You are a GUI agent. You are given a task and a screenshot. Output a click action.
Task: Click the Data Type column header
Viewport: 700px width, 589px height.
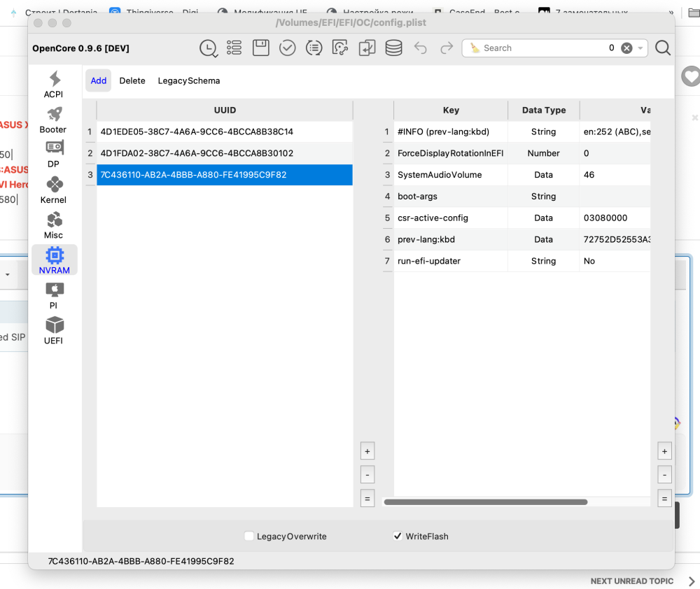tap(544, 111)
